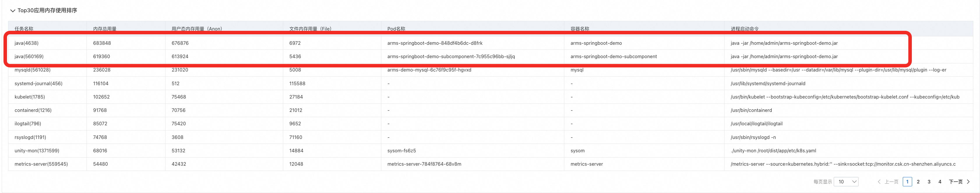Go to page 3
The width and height of the screenshot is (980, 193).
click(x=929, y=182)
